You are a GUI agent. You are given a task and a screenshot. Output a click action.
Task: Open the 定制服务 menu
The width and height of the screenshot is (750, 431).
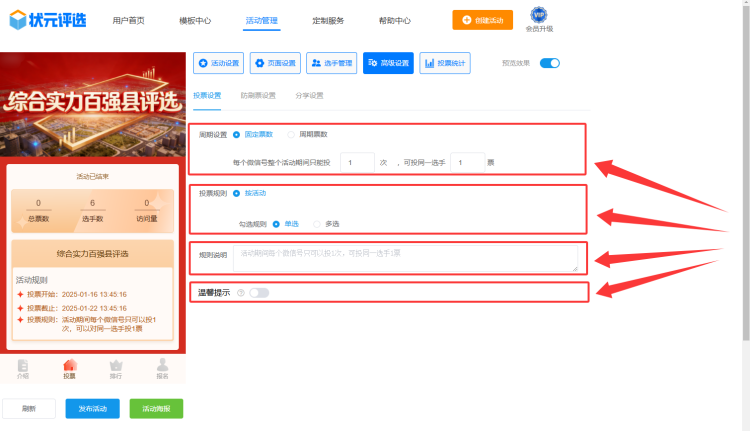[x=328, y=21]
